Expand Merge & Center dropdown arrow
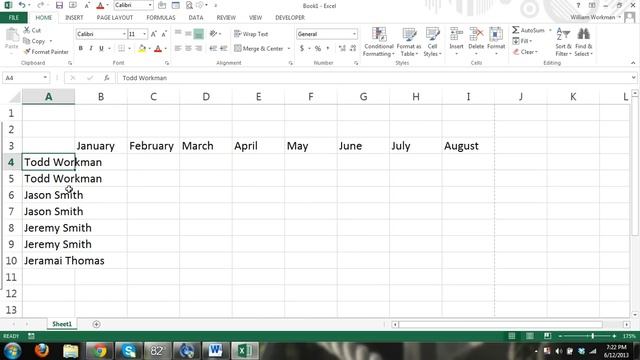Viewport: 640px width, 360px height. pos(289,49)
